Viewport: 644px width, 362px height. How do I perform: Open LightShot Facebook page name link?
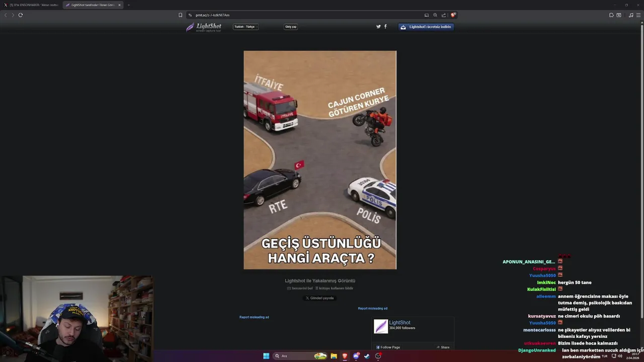pos(399,323)
